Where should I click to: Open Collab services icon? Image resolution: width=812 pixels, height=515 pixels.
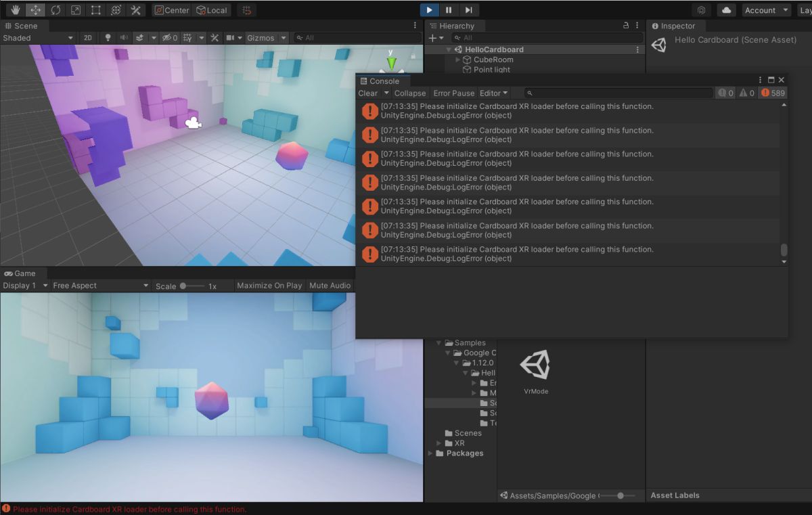pyautogui.click(x=702, y=10)
